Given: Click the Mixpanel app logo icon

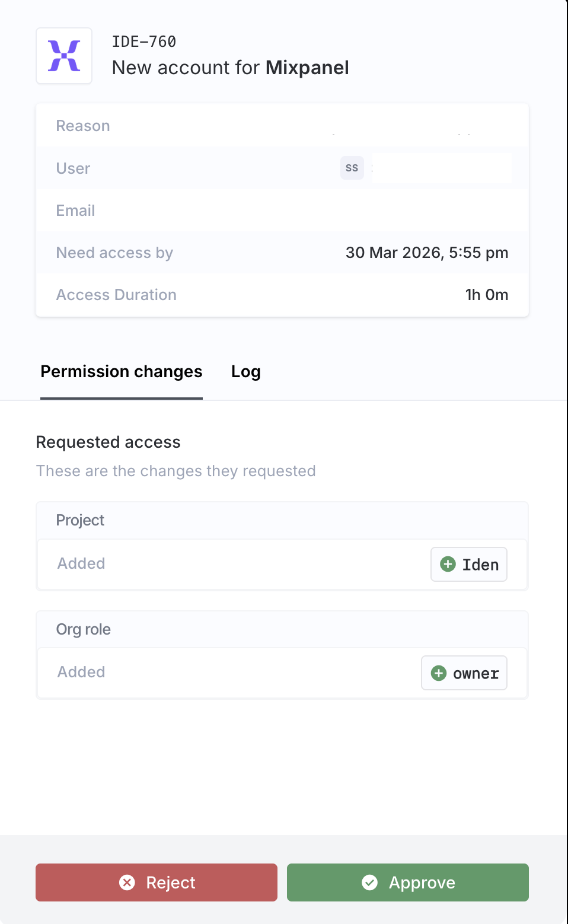Looking at the screenshot, I should click(64, 56).
